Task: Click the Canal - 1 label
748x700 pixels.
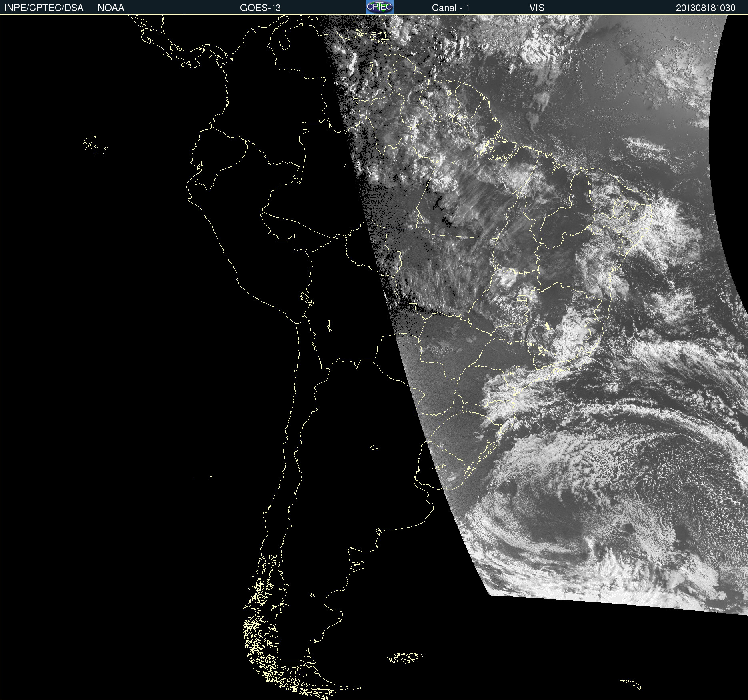Action: (451, 8)
